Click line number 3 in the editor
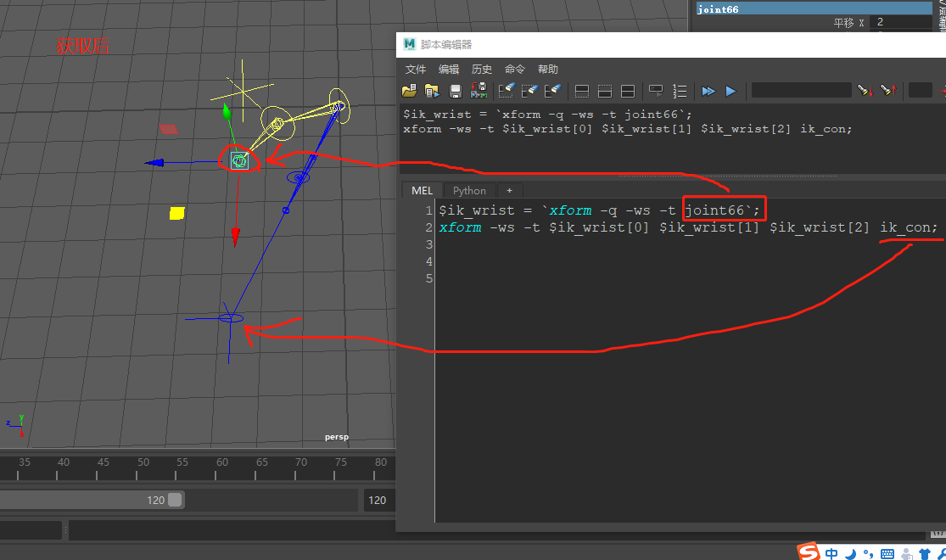 coord(429,244)
